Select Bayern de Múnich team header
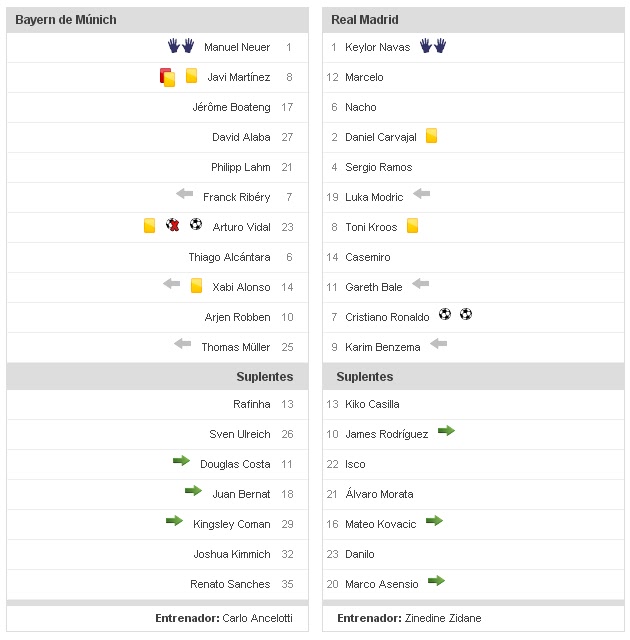Screen dimensions: 630x640 (66, 20)
